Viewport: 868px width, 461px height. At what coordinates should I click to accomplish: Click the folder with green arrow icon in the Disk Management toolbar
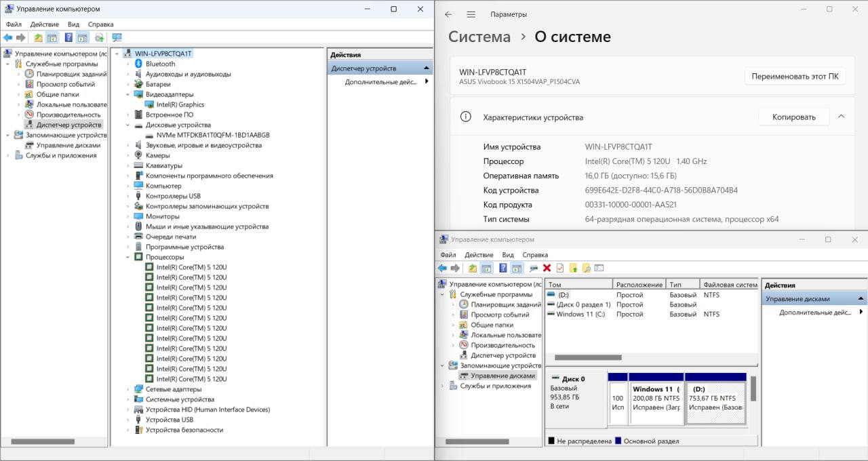pos(573,268)
